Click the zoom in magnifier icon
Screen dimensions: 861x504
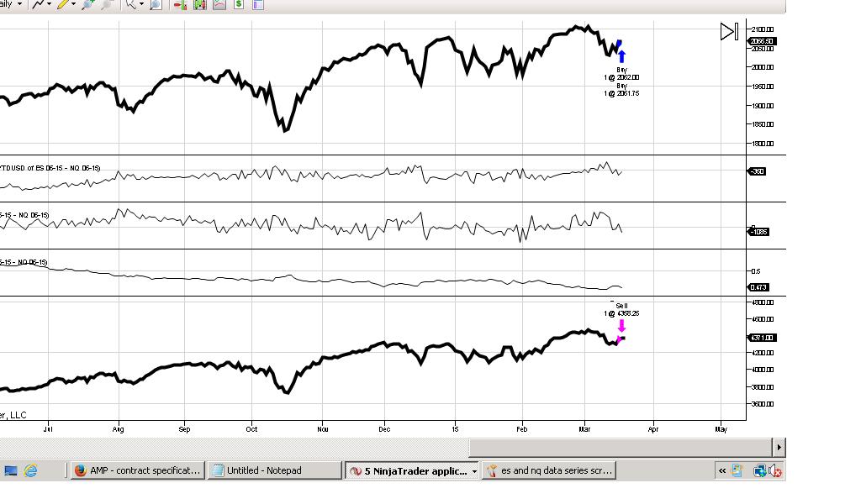[x=87, y=4]
